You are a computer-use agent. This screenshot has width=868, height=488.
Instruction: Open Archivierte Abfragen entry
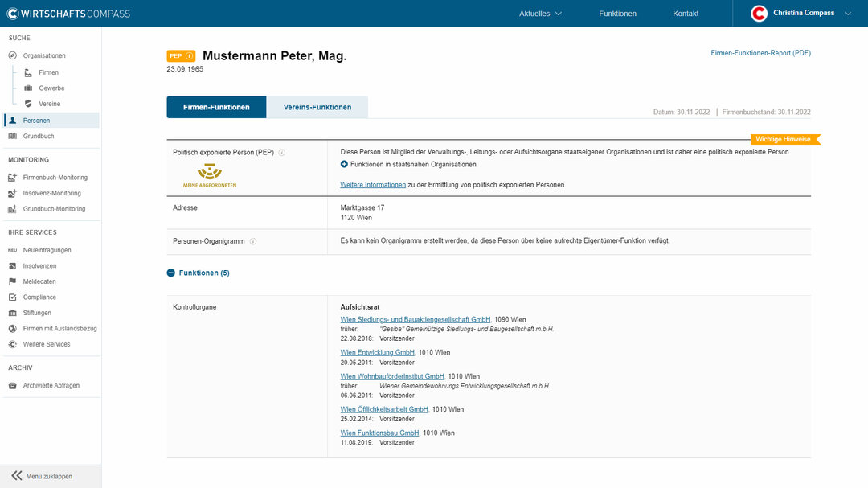tap(51, 386)
